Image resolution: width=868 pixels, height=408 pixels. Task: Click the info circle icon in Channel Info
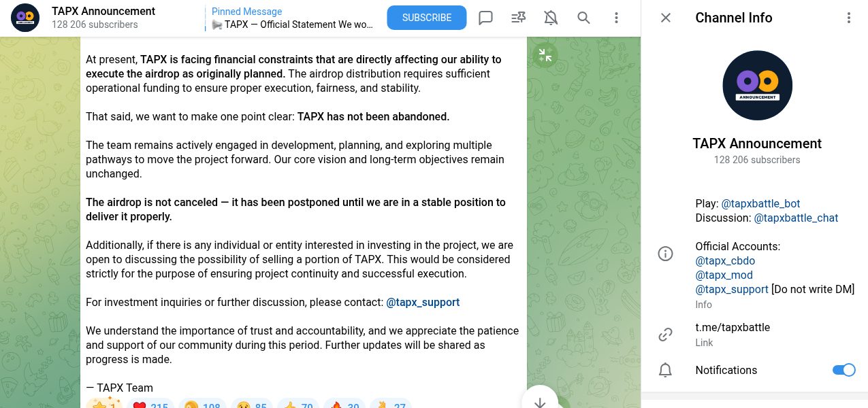(666, 254)
